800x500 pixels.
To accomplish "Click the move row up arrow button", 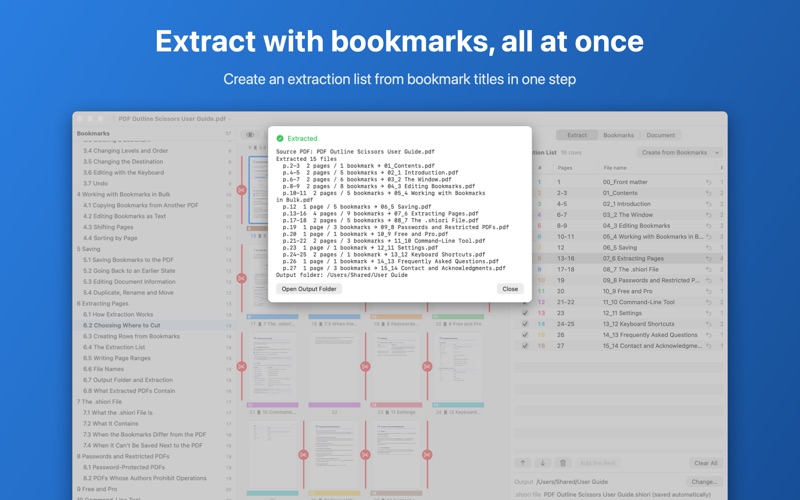I will pos(523,463).
